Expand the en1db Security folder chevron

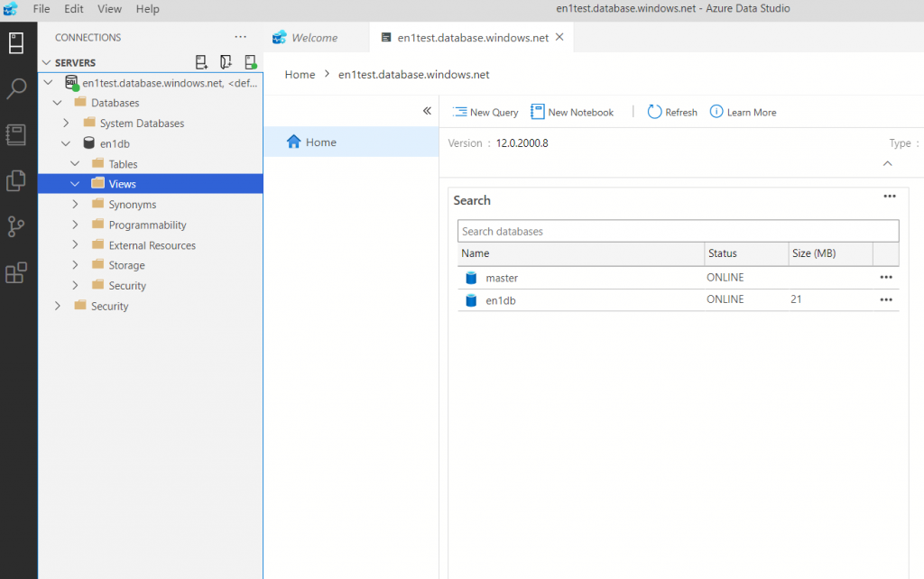[75, 286]
